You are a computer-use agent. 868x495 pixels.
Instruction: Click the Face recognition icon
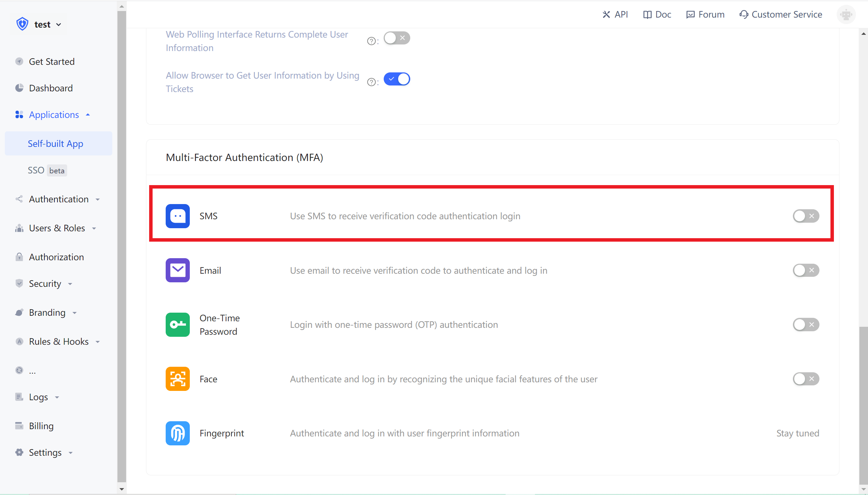[177, 378]
